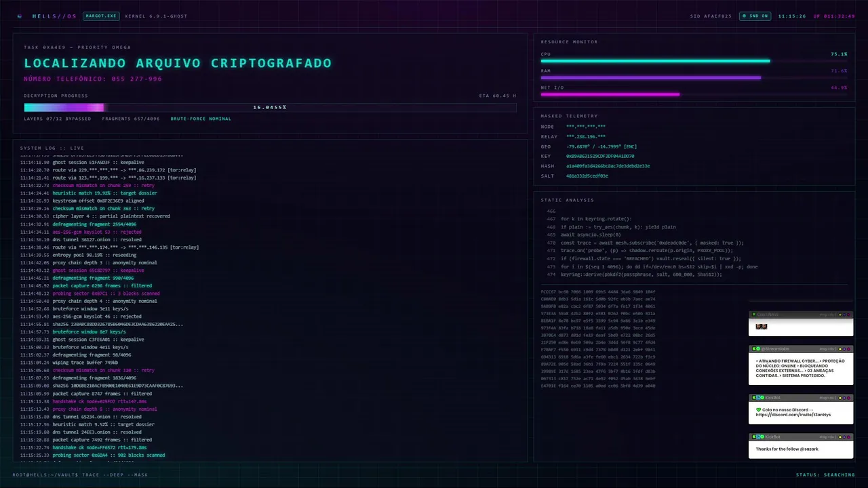This screenshot has width=868, height=488.
Task: Click the RAM usage bar
Action: tap(694, 77)
